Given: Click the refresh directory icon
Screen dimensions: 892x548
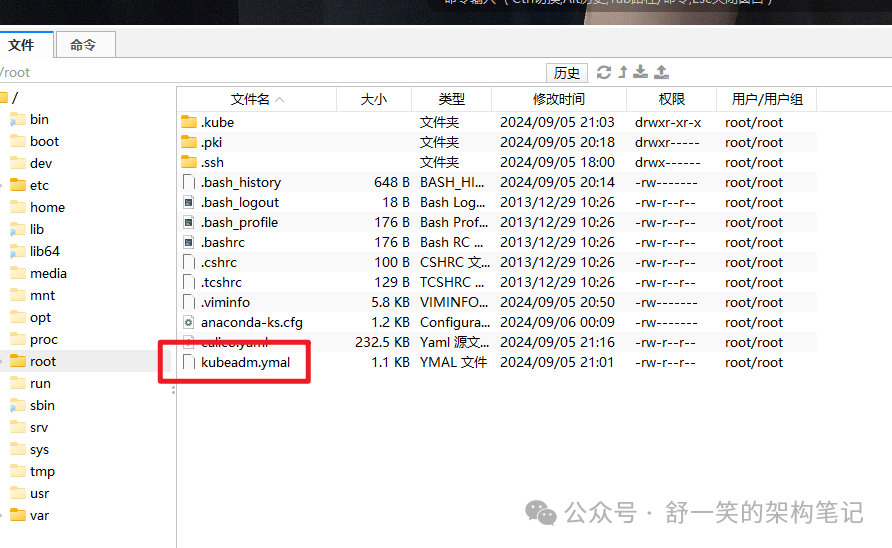Looking at the screenshot, I should [x=603, y=72].
